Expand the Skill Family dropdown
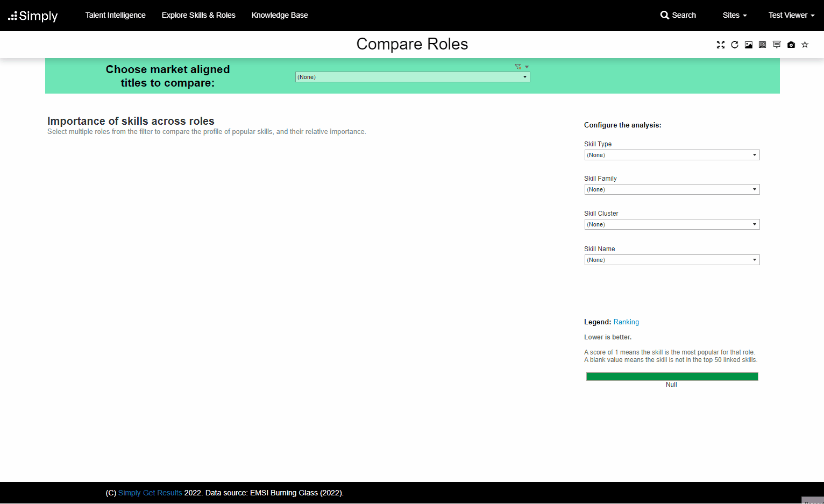 pos(672,189)
